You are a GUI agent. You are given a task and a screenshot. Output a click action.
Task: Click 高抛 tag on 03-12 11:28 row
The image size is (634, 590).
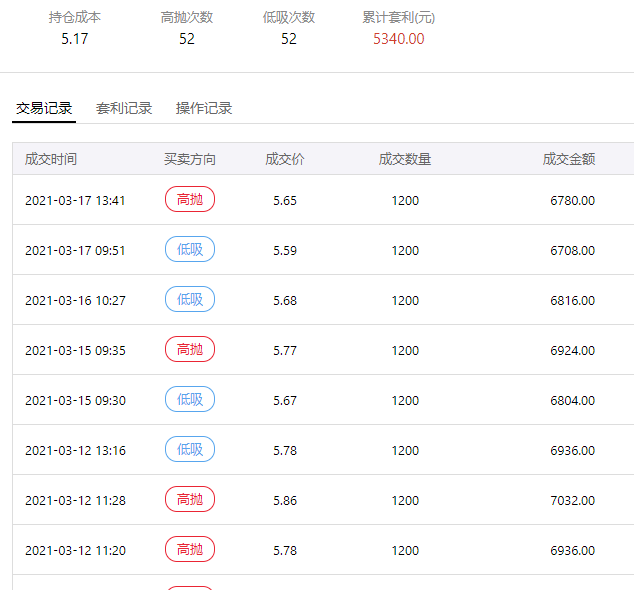(x=190, y=500)
